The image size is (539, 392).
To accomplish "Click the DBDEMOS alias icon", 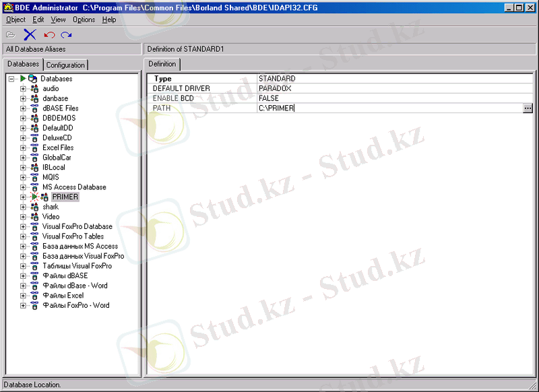I will [34, 118].
